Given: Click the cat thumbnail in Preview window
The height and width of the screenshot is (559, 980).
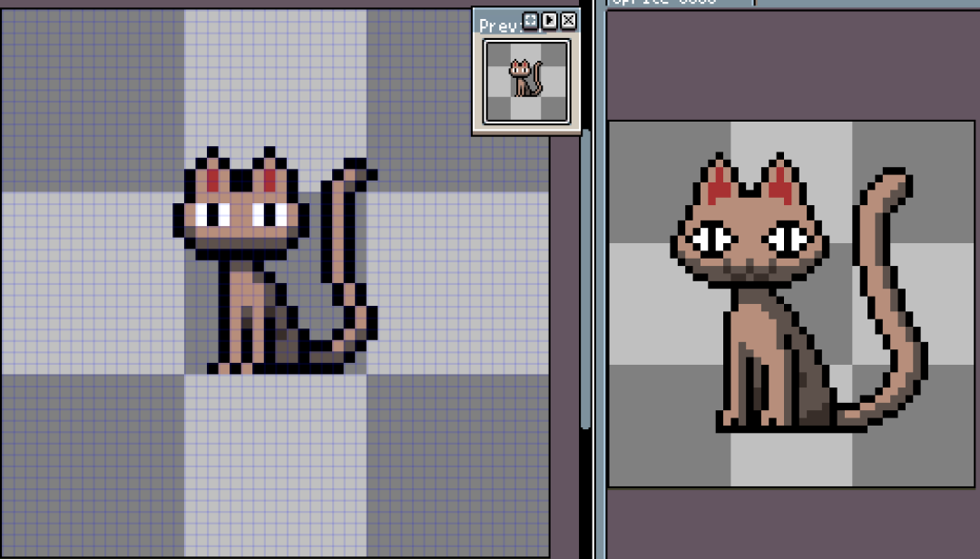Looking at the screenshot, I should point(526,82).
